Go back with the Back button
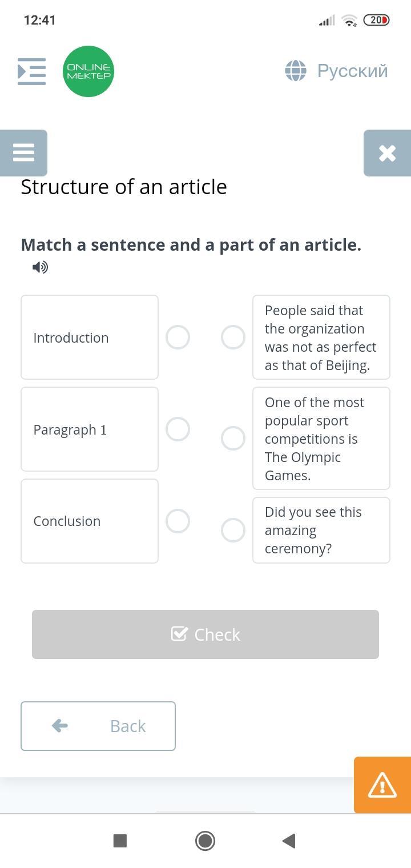 click(98, 726)
